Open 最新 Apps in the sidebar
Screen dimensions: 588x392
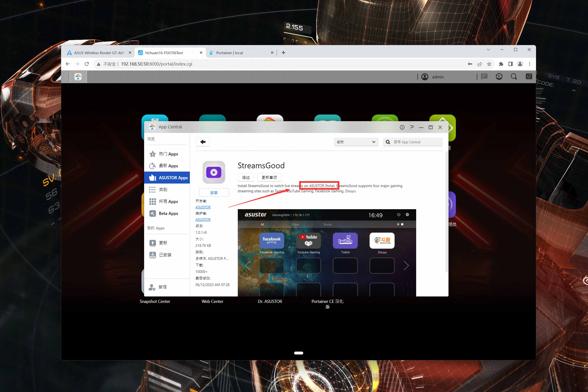(167, 166)
